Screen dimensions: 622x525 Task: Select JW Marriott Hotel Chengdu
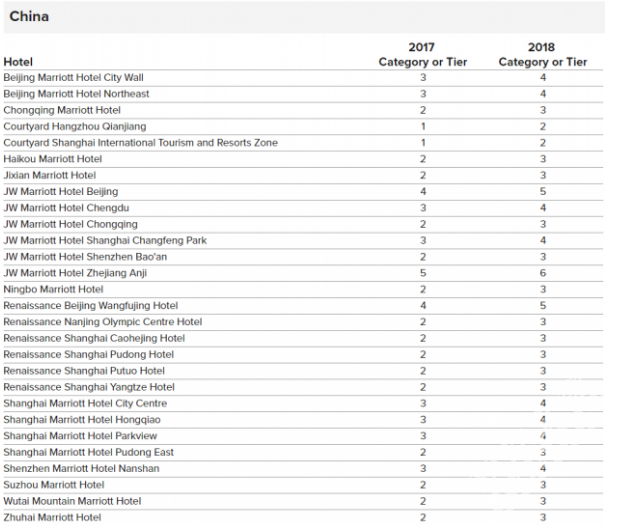66,208
